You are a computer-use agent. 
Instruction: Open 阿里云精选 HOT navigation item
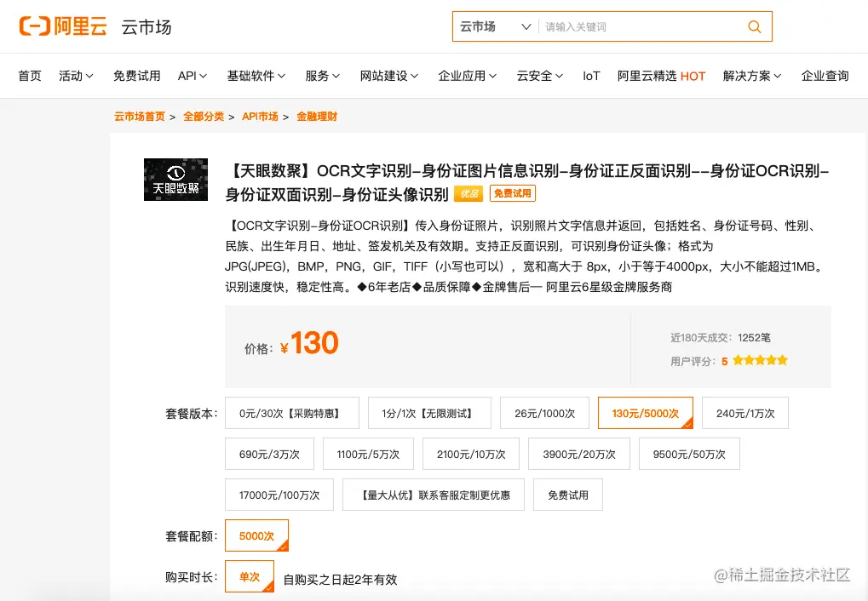click(661, 76)
